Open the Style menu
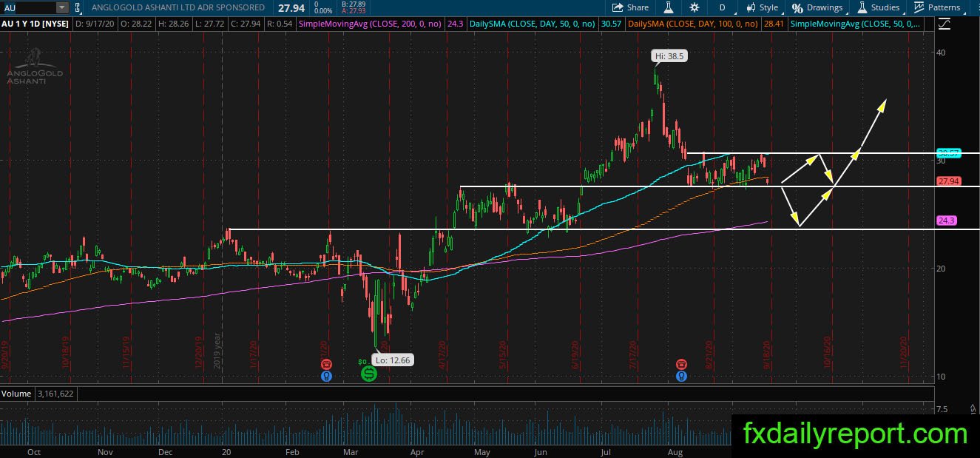The height and width of the screenshot is (458, 980). [x=762, y=7]
